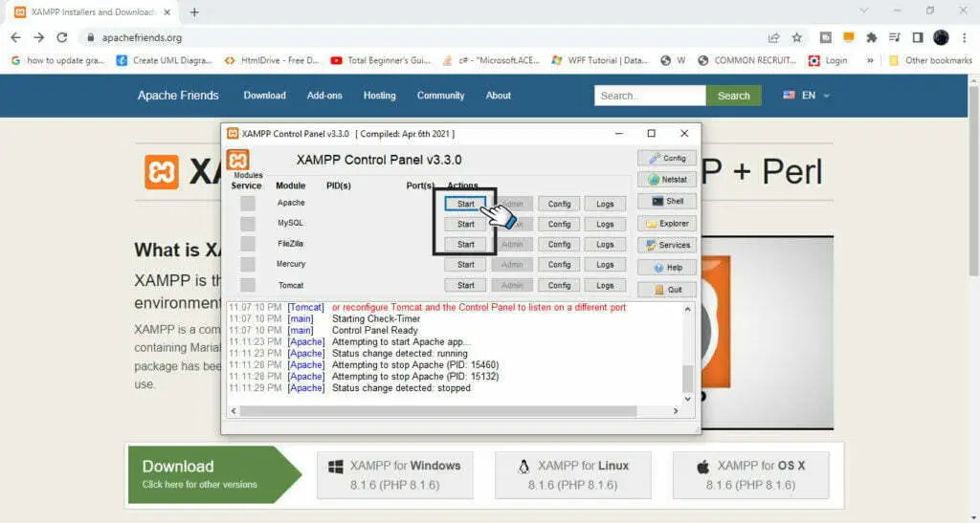Toggle FileZilla service checkbox
The width and height of the screenshot is (980, 523).
[248, 244]
